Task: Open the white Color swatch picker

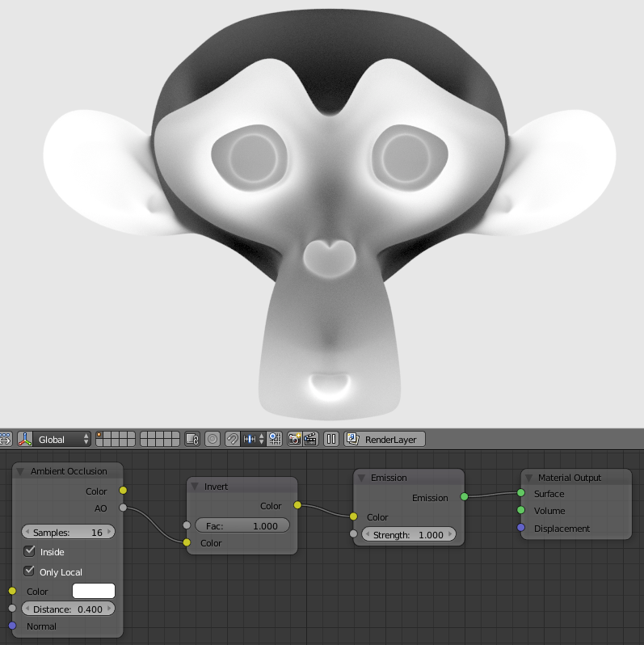Action: [x=94, y=591]
